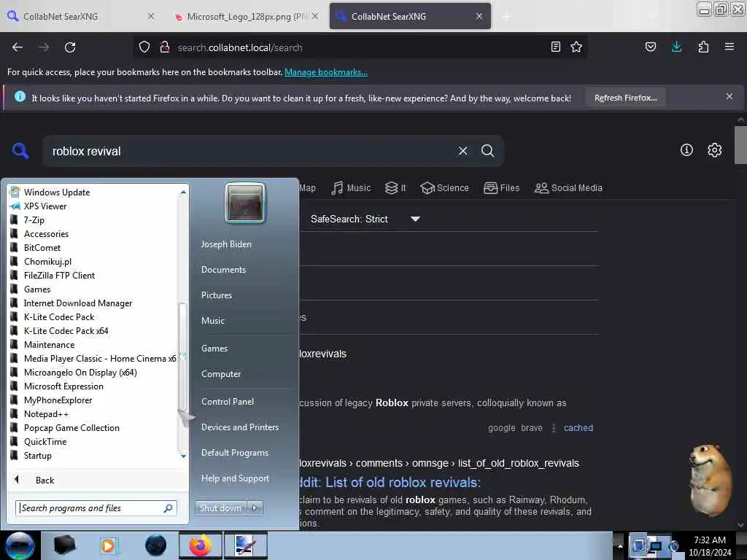The width and height of the screenshot is (747, 560).
Task: Open SearXNG preferences gear icon
Action: (x=715, y=150)
